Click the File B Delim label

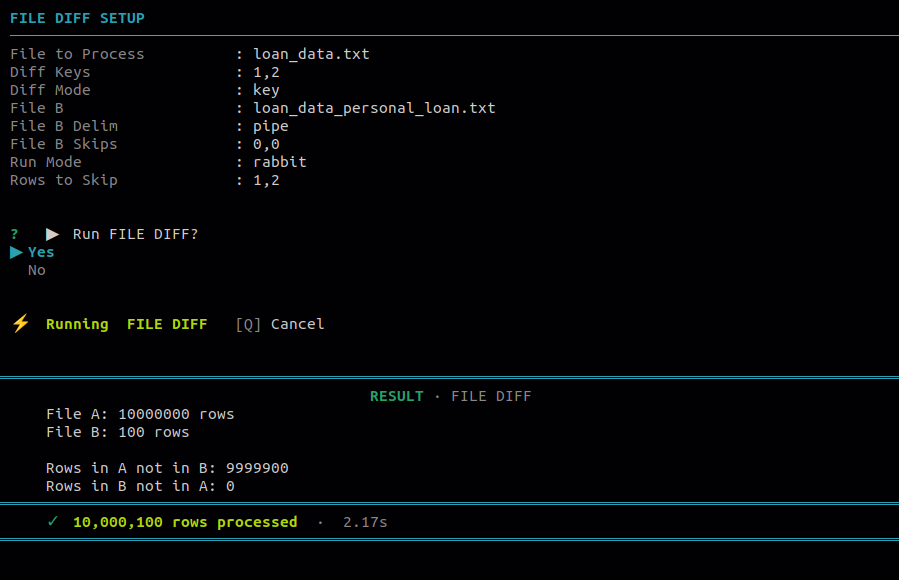click(x=64, y=126)
